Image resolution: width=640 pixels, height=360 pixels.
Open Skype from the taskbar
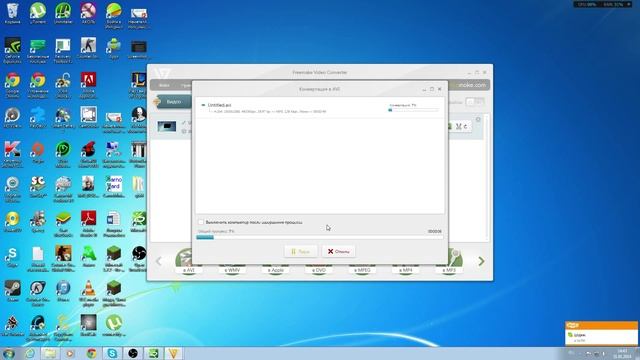point(112,353)
